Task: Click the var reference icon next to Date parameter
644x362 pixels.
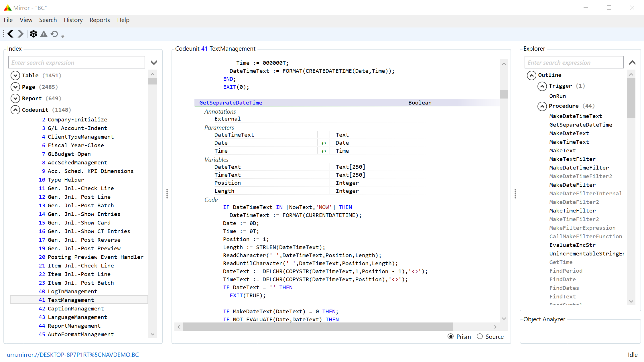Action: [324, 143]
